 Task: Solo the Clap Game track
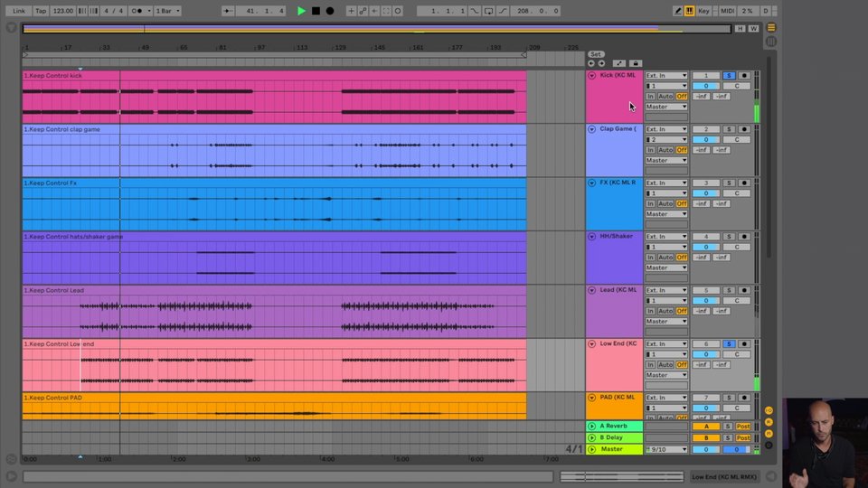pyautogui.click(x=729, y=129)
